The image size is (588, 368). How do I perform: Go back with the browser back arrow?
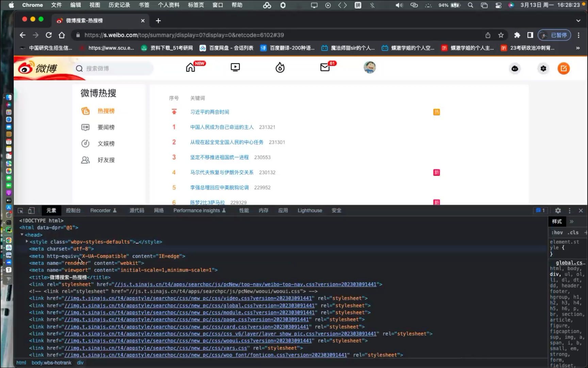tap(22, 35)
